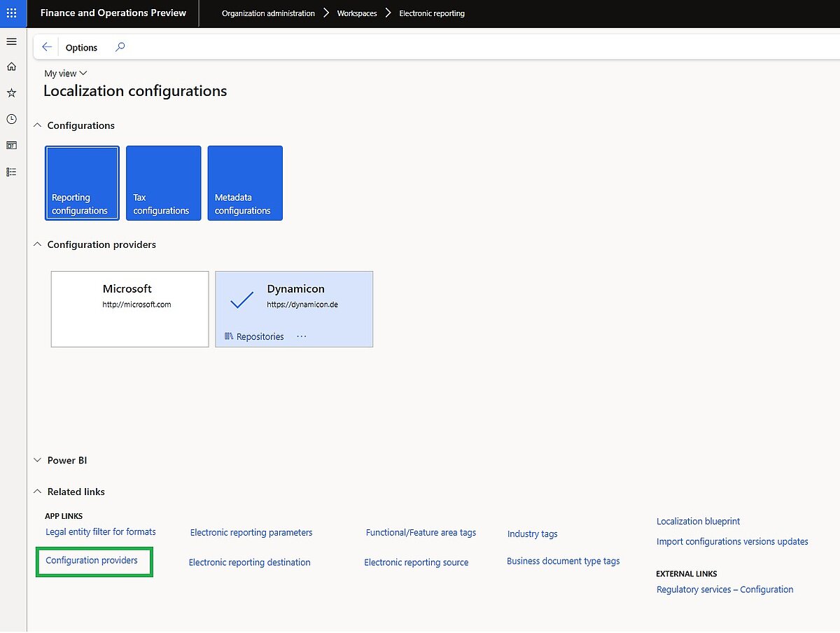Collapse the Configurations section
Screen dimensions: 840x633
pos(38,126)
